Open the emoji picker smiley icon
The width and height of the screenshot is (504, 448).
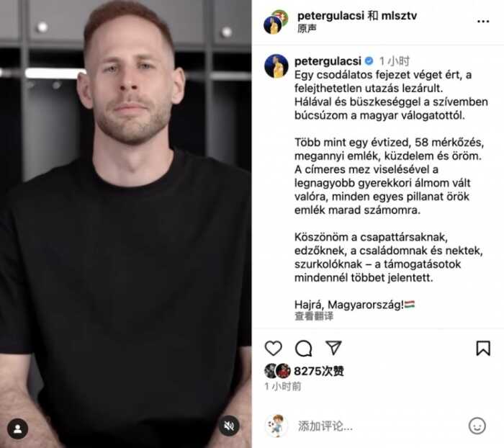(477, 426)
